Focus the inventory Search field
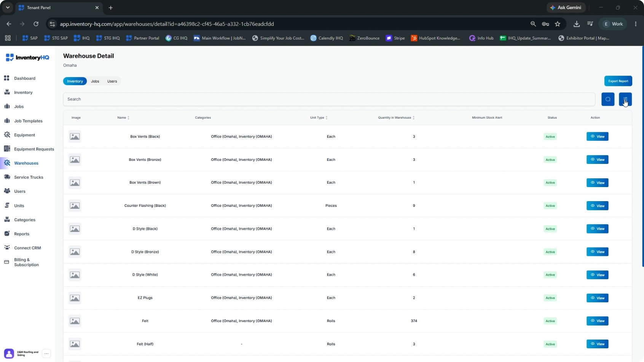The image size is (644, 362). [329, 99]
